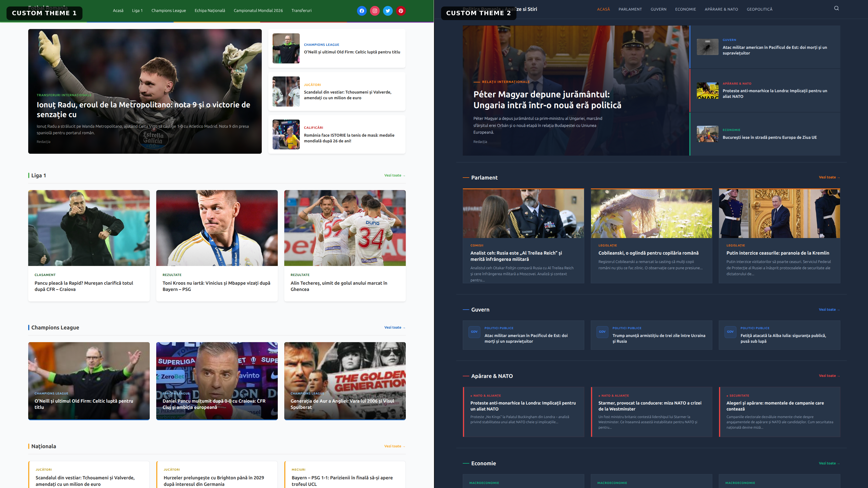Click Vezi toate for Champions League section
Viewport: 868px width, 488px height.
[395, 327]
